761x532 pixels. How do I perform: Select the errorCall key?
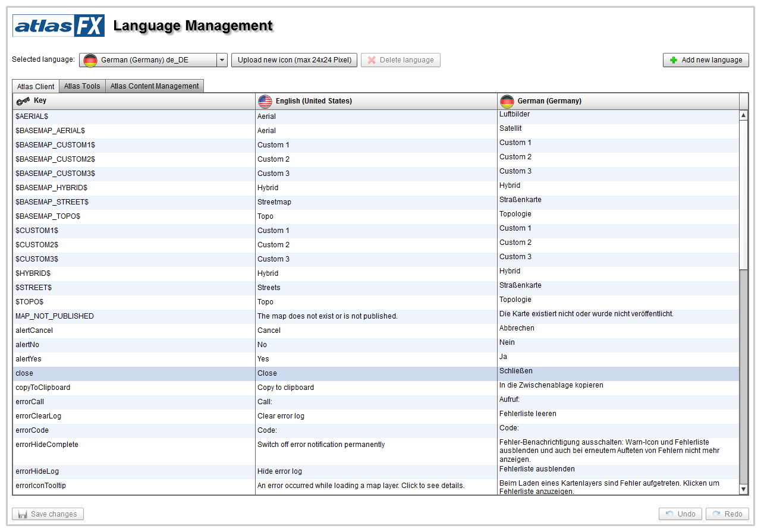click(30, 402)
